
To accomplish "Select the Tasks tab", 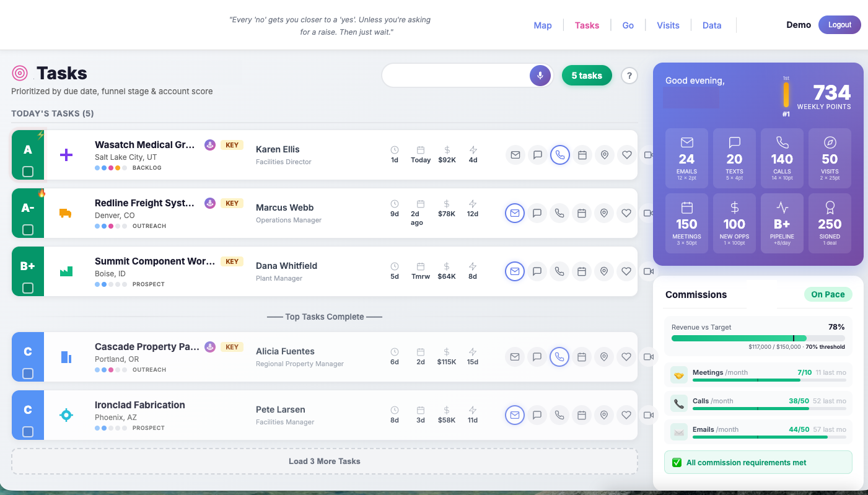I will 587,25.
